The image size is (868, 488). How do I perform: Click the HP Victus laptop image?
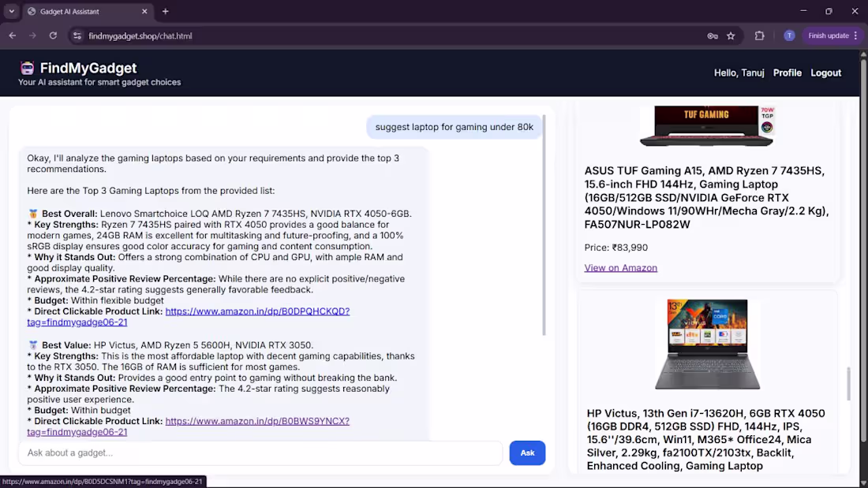point(707,345)
